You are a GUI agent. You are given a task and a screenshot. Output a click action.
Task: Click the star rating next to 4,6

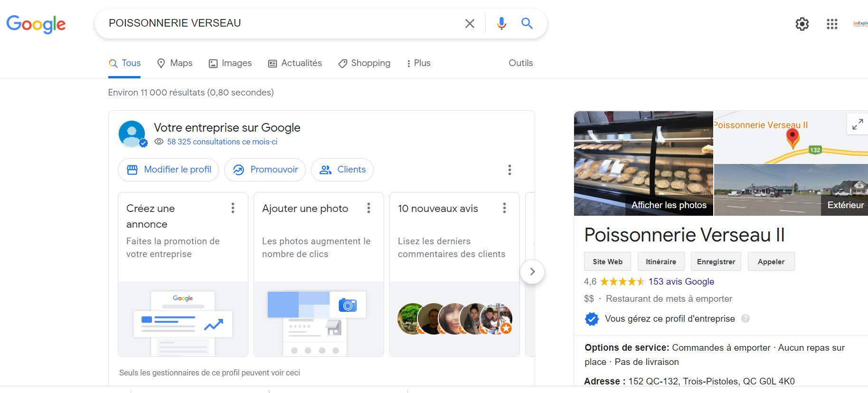622,282
